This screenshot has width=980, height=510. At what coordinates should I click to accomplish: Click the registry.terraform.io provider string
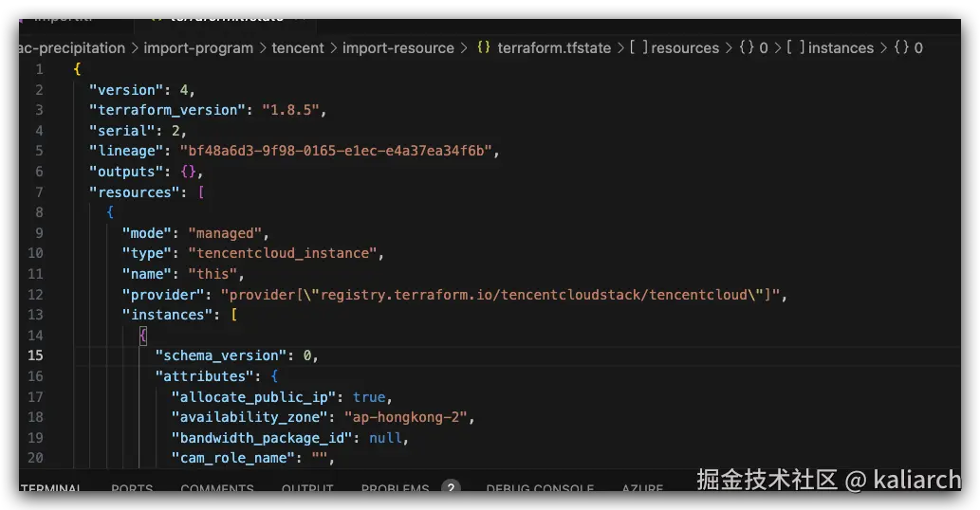(501, 294)
